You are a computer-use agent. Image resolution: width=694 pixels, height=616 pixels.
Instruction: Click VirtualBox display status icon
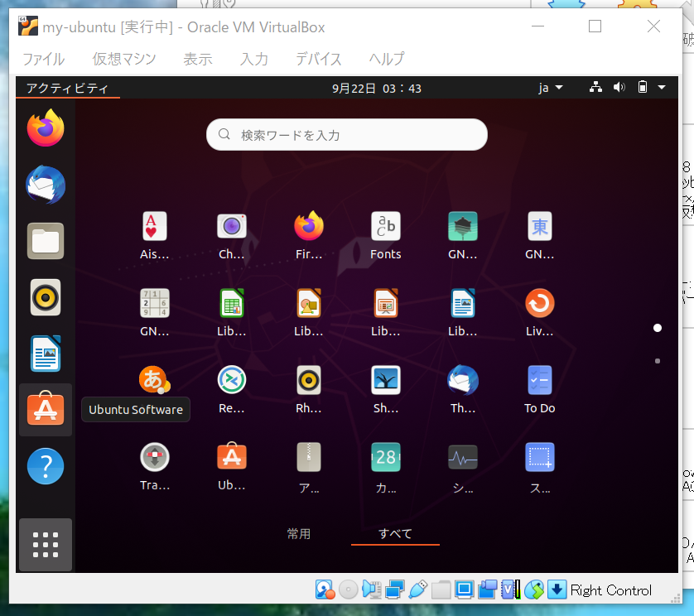465,590
